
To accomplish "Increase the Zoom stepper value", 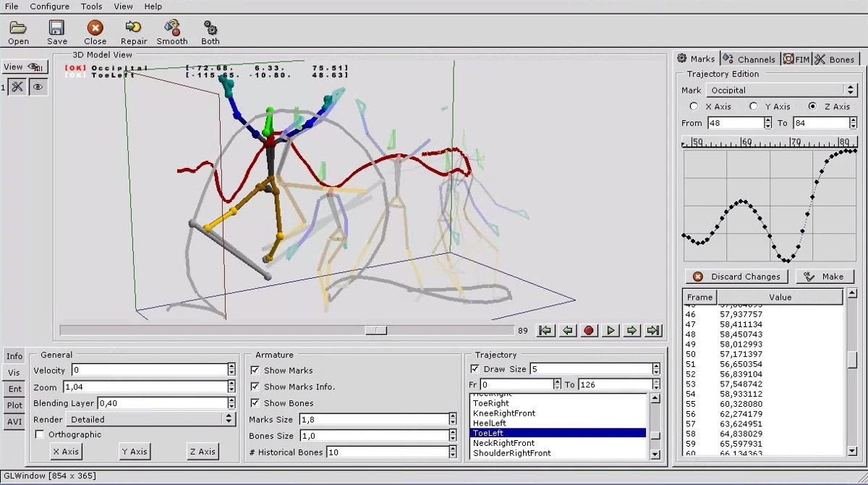I will [231, 384].
